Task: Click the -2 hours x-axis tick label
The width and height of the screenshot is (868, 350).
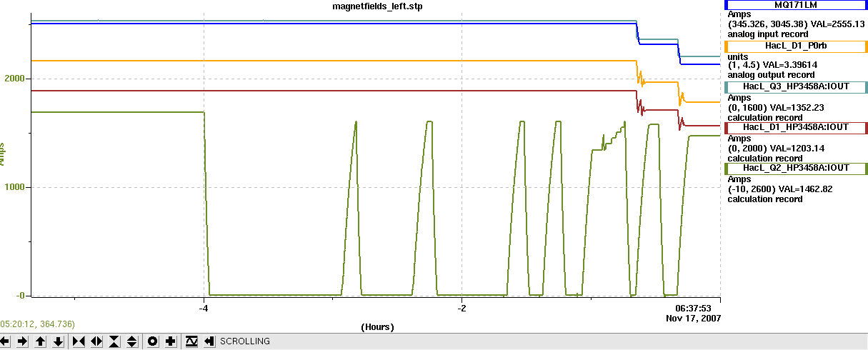Action: (462, 309)
